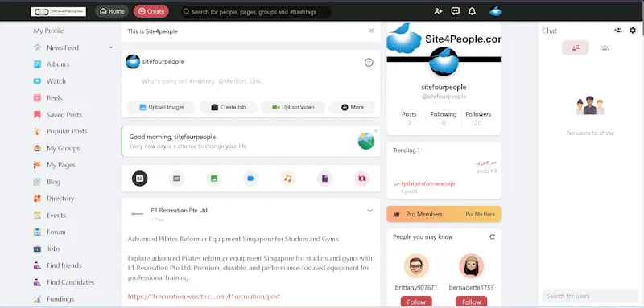Screen dimensions: 644x308
Task: Switch to chat users tab
Action: point(576,47)
